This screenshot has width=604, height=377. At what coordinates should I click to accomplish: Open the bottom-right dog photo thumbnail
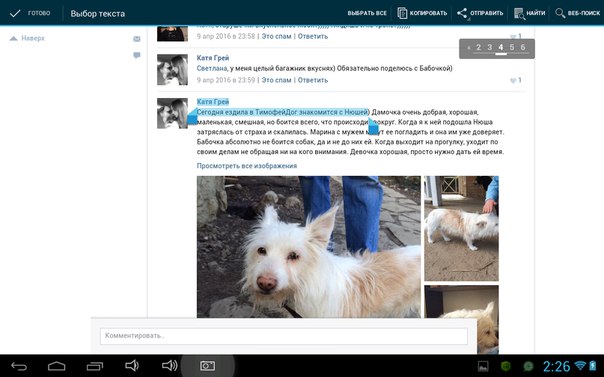coord(461,319)
